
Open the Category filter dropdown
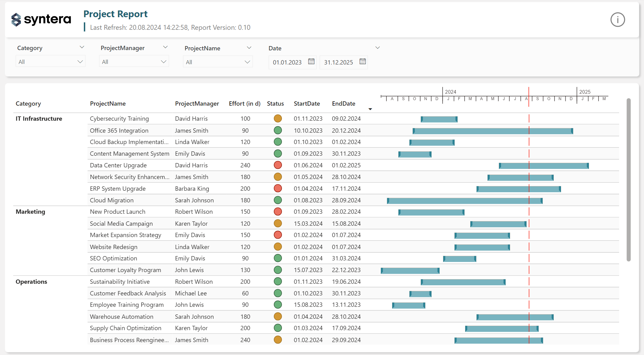[x=50, y=61]
